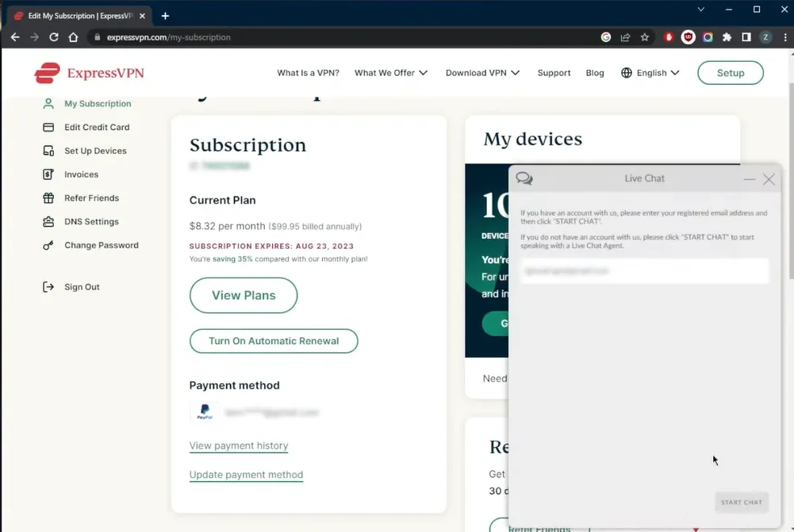The image size is (794, 532).
Task: Expand the Download VPN menu
Action: coord(482,73)
